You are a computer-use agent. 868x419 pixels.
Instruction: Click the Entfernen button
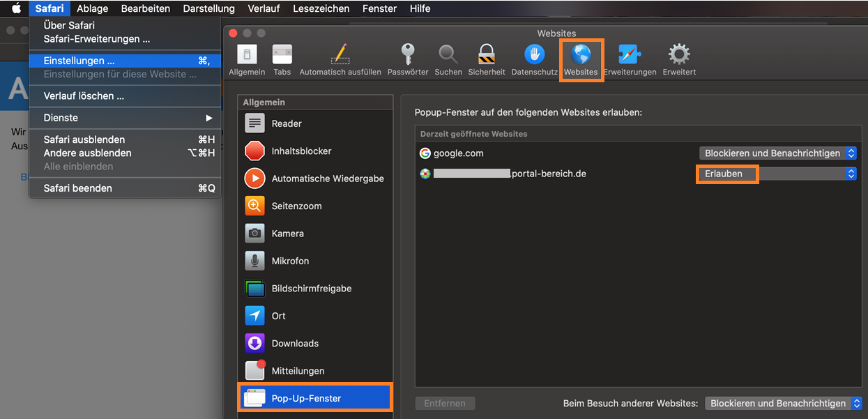[x=445, y=404]
